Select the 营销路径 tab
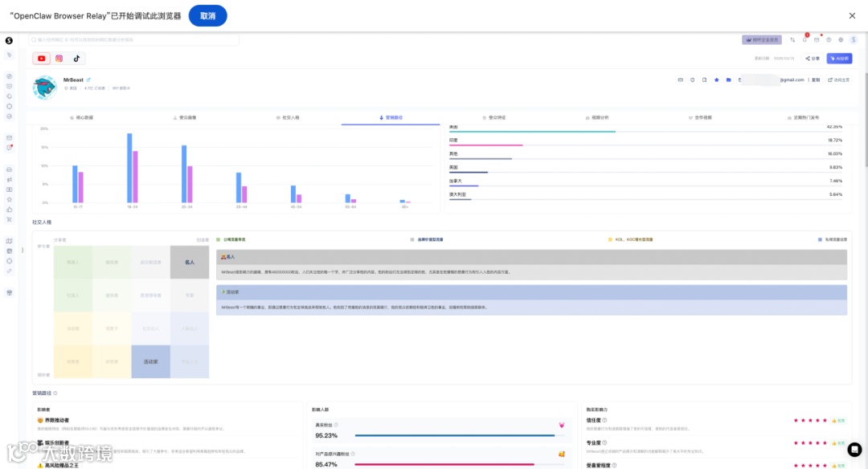The image size is (868, 469). pos(391,117)
